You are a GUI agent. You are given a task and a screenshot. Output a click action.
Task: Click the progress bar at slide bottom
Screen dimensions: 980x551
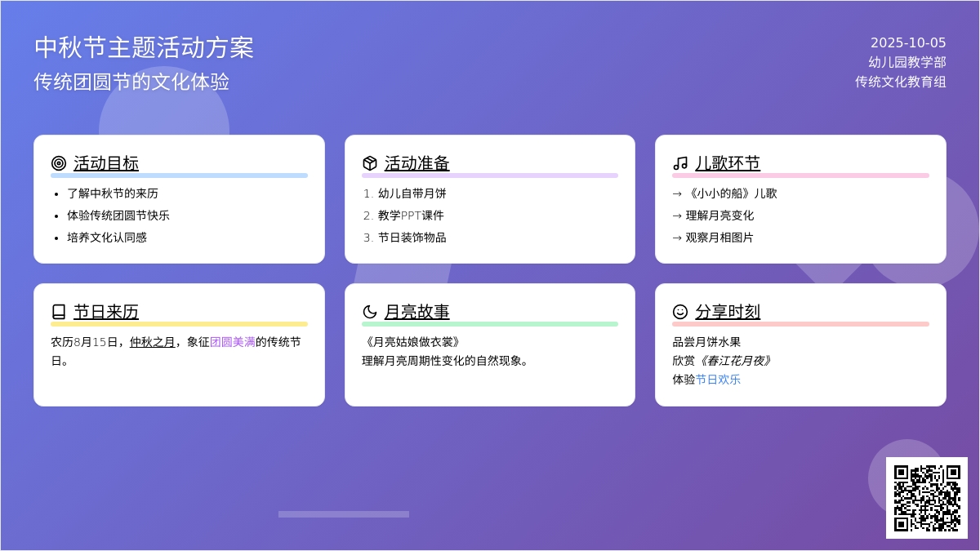(x=344, y=514)
